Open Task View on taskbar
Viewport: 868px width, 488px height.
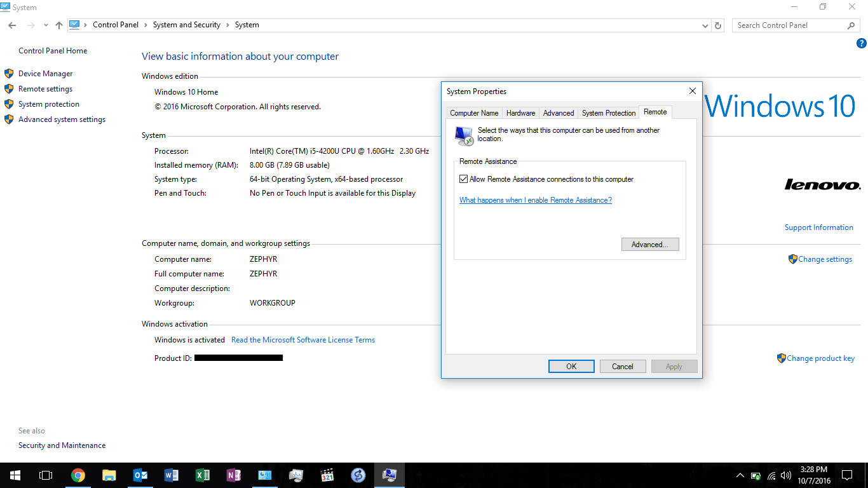[45, 475]
